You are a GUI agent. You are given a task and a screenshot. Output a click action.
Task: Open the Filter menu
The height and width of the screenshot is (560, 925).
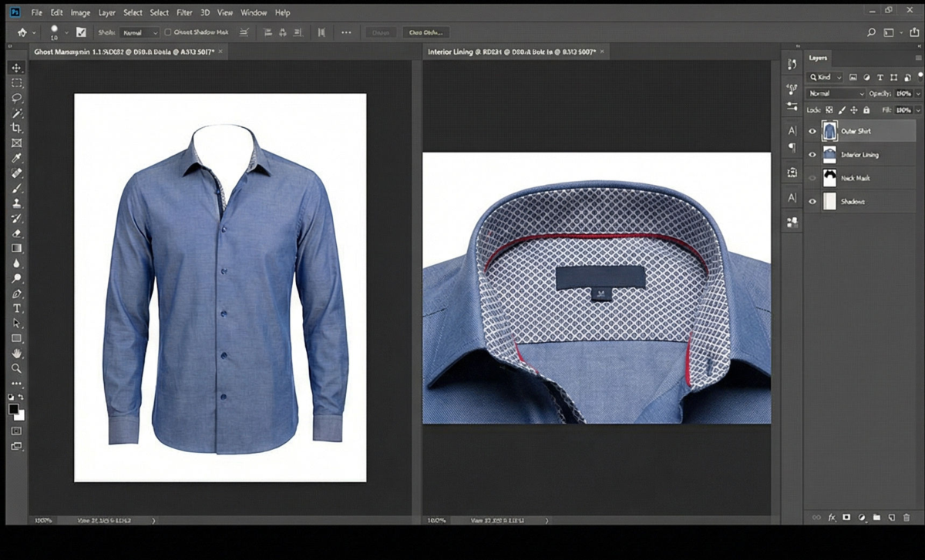tap(183, 12)
